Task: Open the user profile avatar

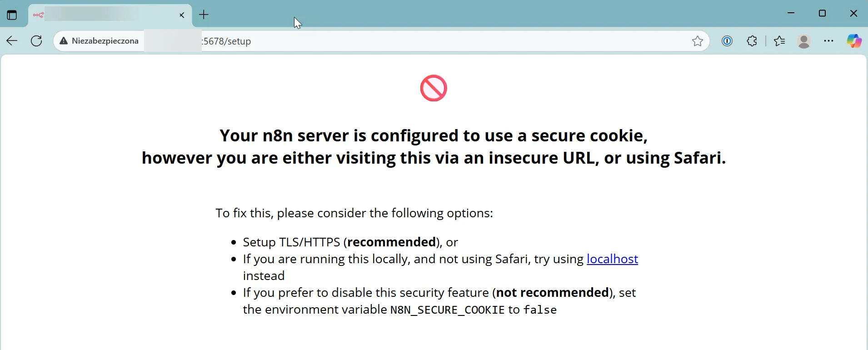Action: coord(804,41)
